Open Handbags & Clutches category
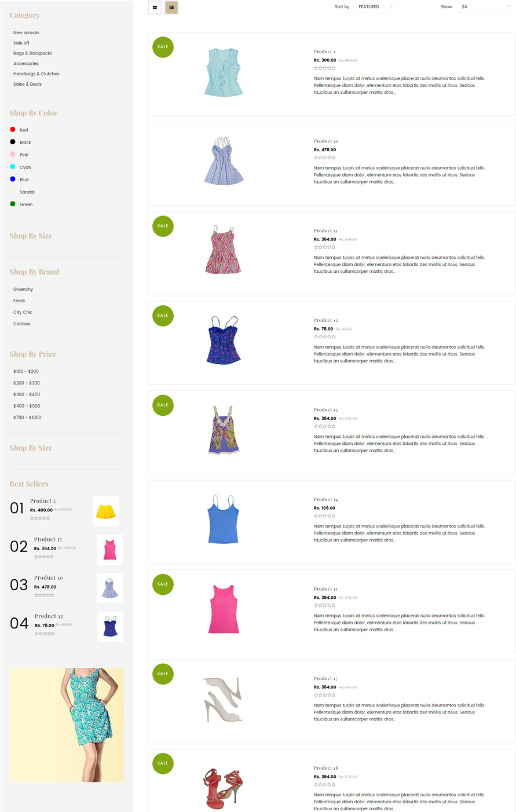The image size is (516, 812). (x=36, y=74)
